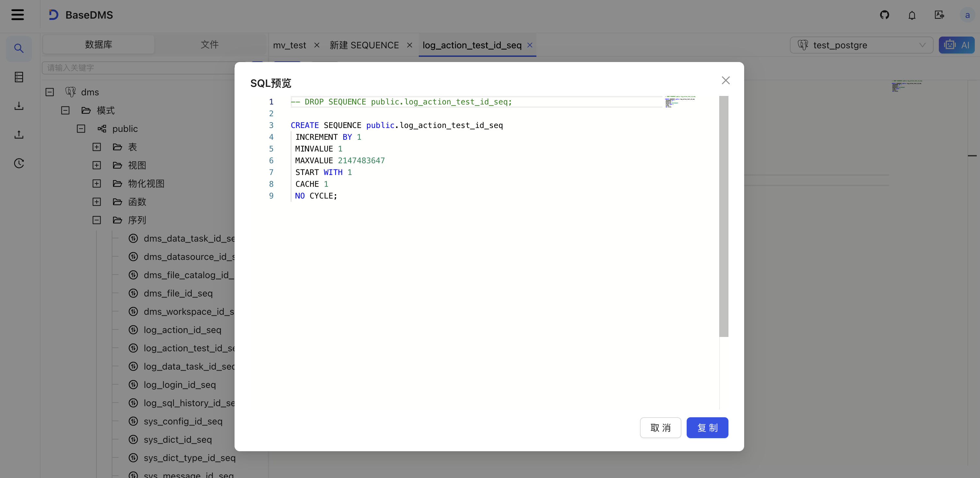This screenshot has width=980, height=478.
Task: Click the upload/export sidebar icon
Action: (x=19, y=135)
